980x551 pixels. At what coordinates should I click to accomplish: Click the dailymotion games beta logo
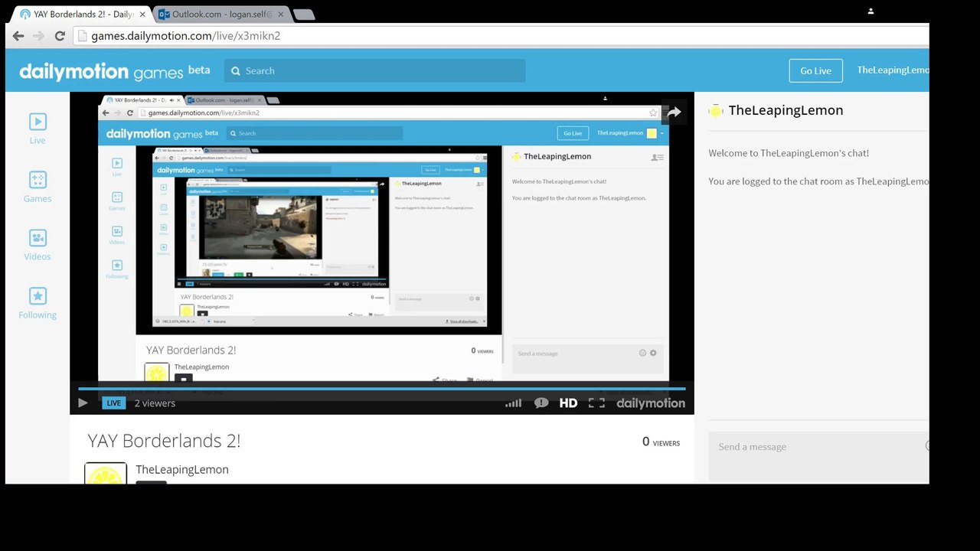pos(115,71)
